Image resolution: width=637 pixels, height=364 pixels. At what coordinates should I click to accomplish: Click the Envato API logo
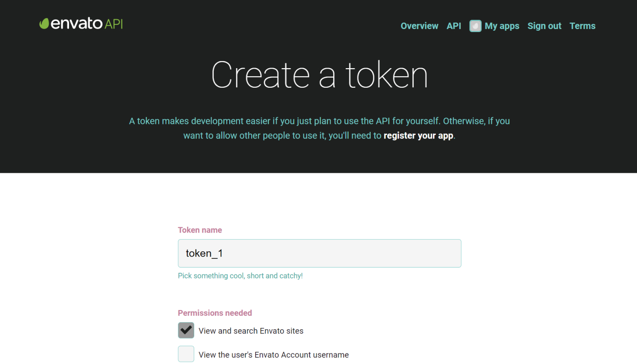(x=81, y=24)
